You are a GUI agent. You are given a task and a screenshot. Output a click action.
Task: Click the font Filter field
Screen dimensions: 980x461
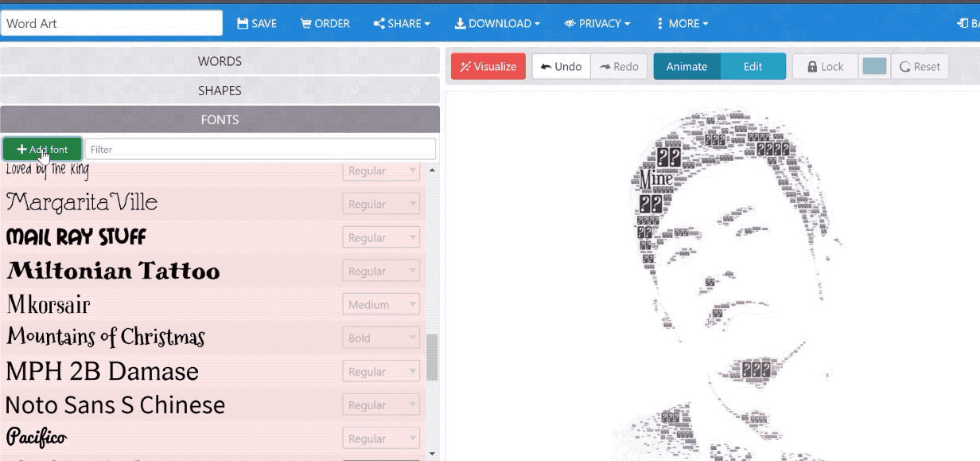point(260,149)
